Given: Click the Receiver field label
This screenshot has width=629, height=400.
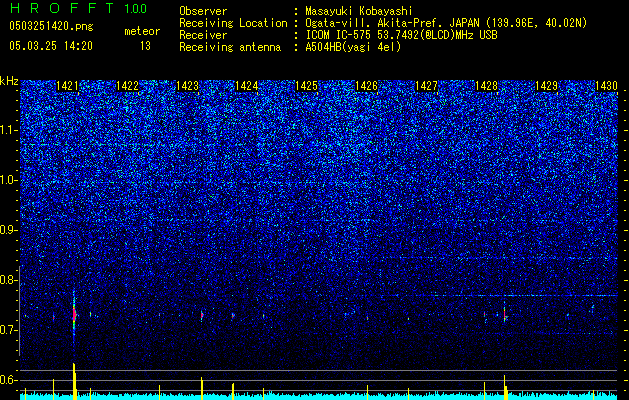Looking at the screenshot, I should pos(203,35).
